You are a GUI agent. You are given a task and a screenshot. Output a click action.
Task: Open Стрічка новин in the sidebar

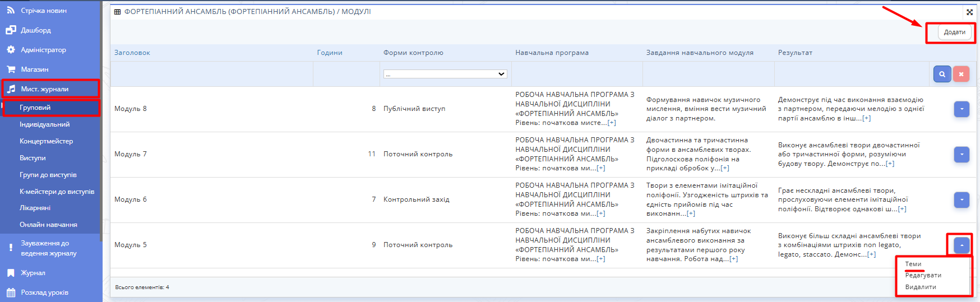[44, 11]
